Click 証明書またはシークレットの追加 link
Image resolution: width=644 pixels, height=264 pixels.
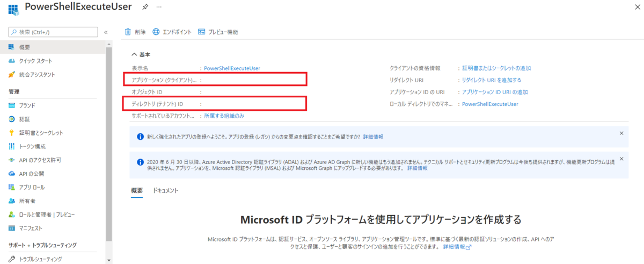(x=496, y=68)
